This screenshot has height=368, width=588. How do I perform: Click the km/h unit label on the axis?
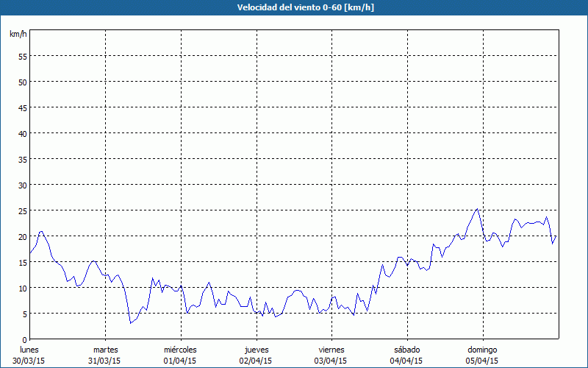pyautogui.click(x=18, y=35)
